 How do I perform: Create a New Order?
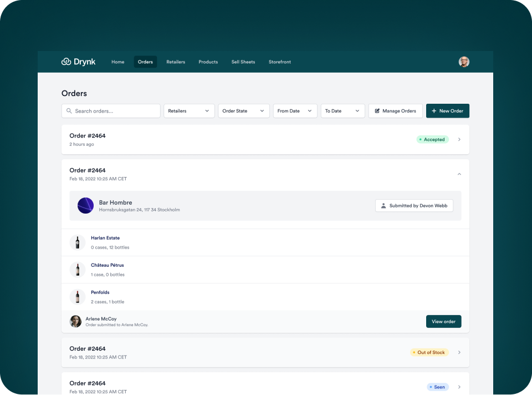point(448,111)
